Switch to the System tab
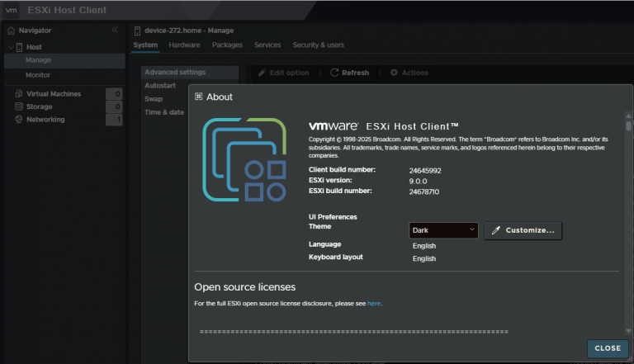The image size is (634, 364). tap(145, 45)
